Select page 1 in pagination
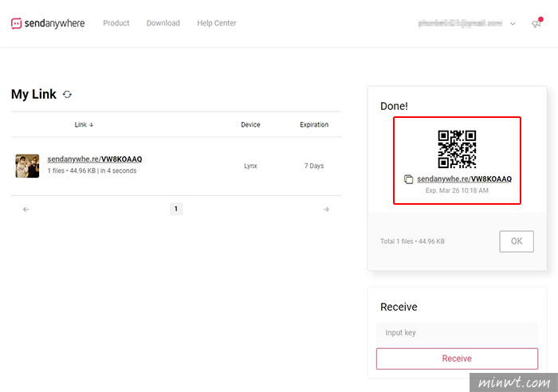The height and width of the screenshot is (392, 558). click(x=176, y=209)
